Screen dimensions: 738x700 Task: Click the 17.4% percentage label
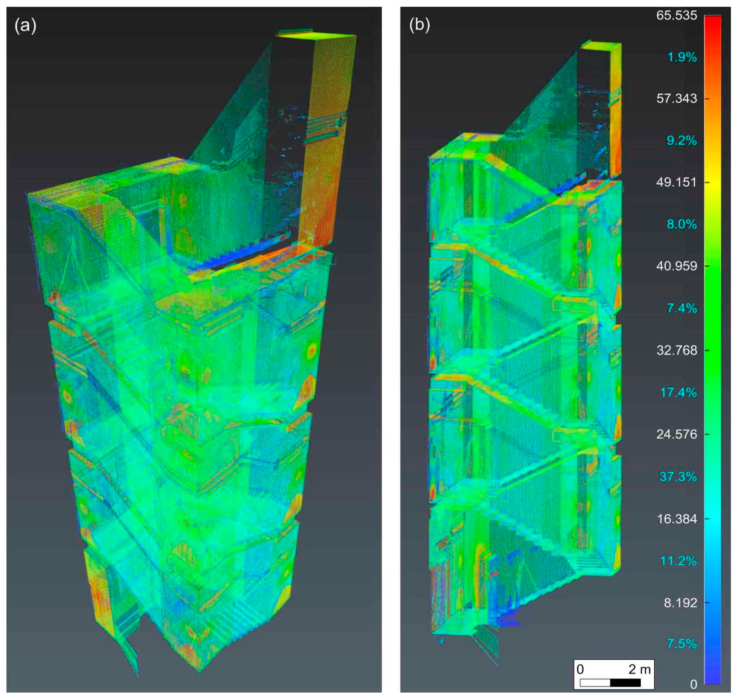678,392
